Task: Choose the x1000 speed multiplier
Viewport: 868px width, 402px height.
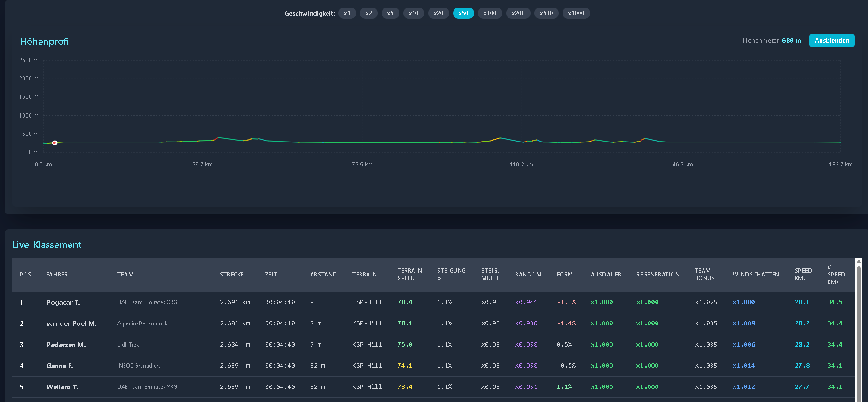Action: [576, 13]
